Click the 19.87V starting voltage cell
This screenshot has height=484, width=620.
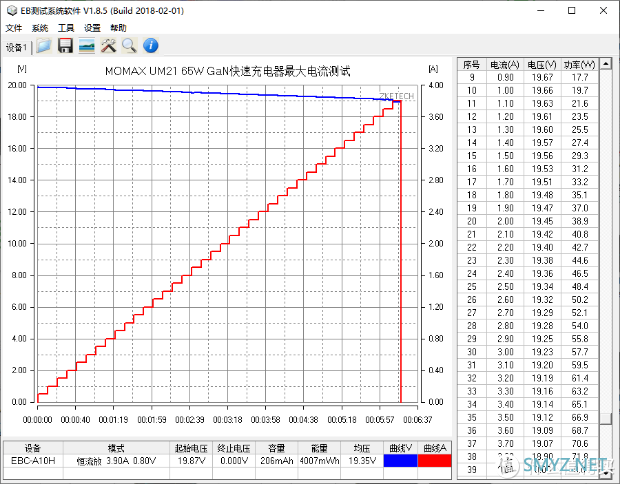click(x=191, y=461)
